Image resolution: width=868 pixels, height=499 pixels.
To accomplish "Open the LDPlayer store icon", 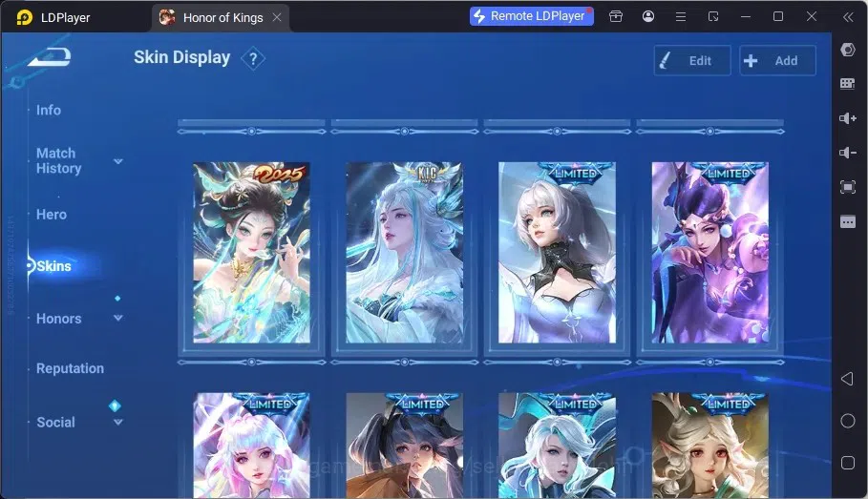I will coord(616,16).
